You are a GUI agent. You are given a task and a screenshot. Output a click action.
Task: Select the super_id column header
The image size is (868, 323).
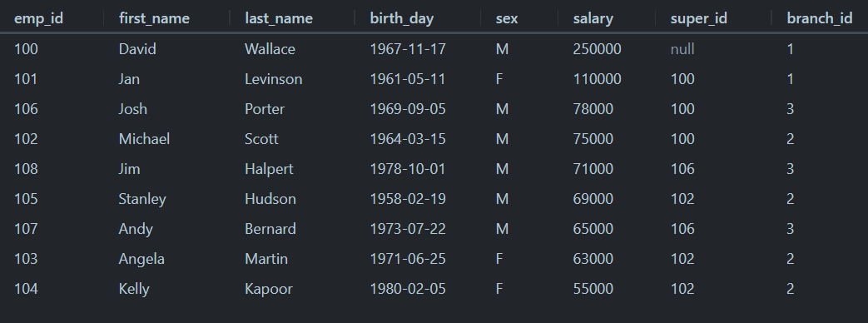point(698,18)
